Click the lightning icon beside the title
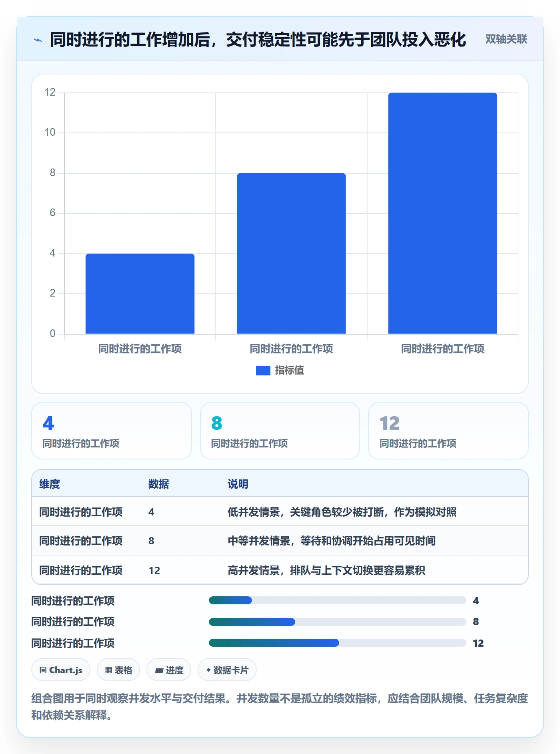560x754 pixels. click(38, 40)
